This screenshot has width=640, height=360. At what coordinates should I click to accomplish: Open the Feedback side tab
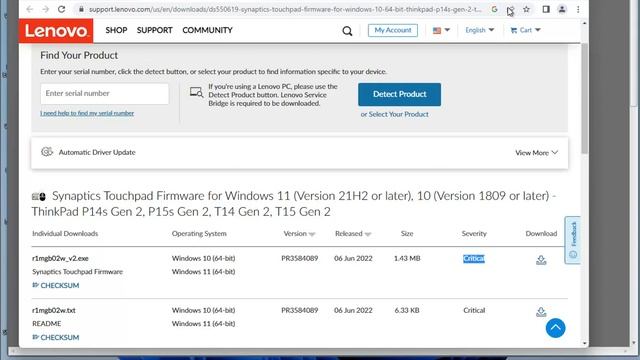click(573, 240)
